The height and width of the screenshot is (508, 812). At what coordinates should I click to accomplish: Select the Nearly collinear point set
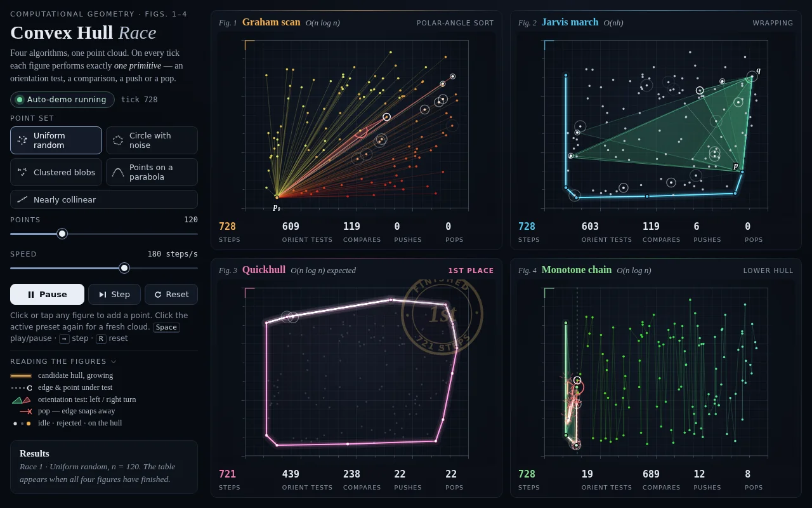pyautogui.click(x=104, y=199)
